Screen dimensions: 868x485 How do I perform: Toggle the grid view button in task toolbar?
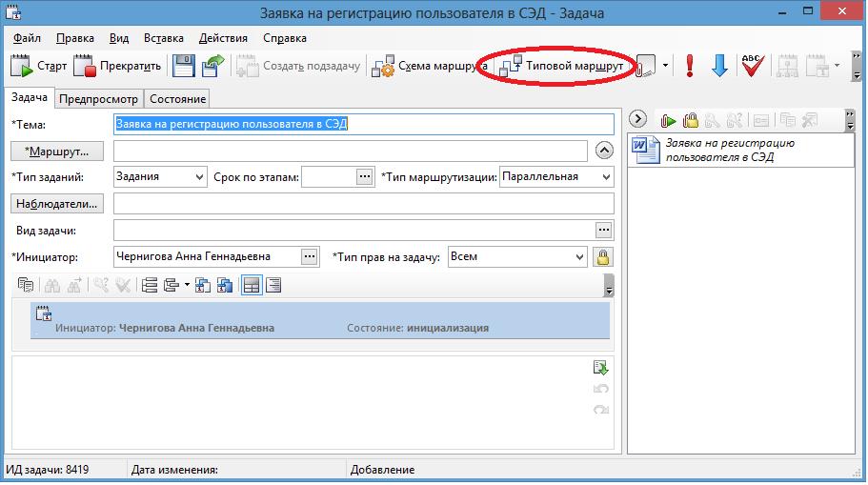(x=252, y=285)
